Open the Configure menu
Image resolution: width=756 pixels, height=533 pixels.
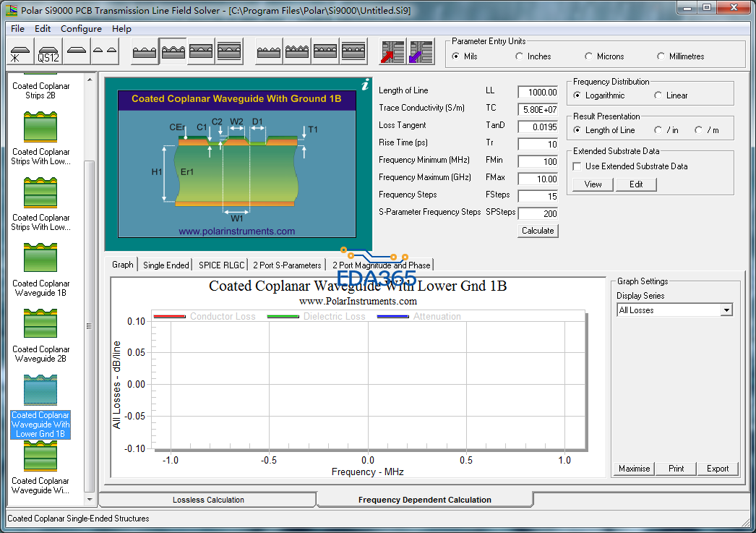pyautogui.click(x=81, y=29)
